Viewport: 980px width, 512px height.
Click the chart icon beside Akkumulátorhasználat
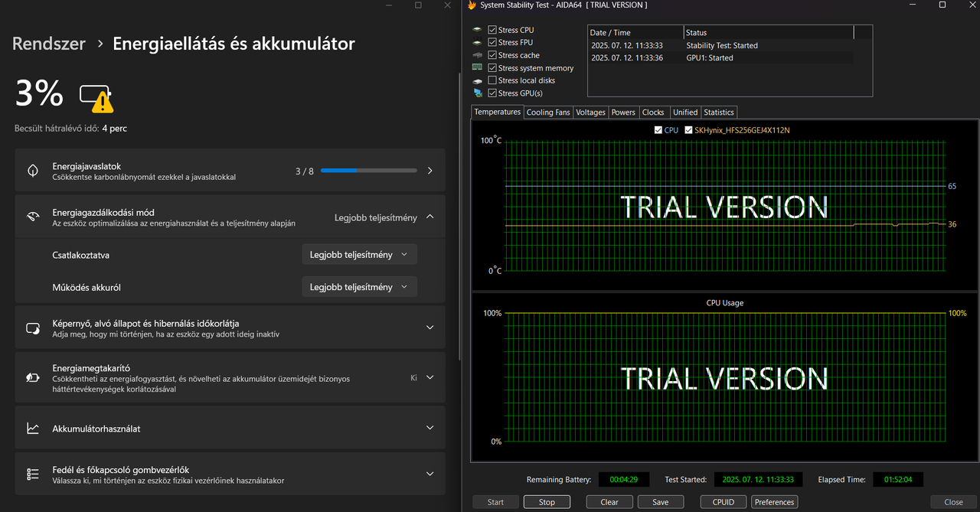tap(33, 429)
